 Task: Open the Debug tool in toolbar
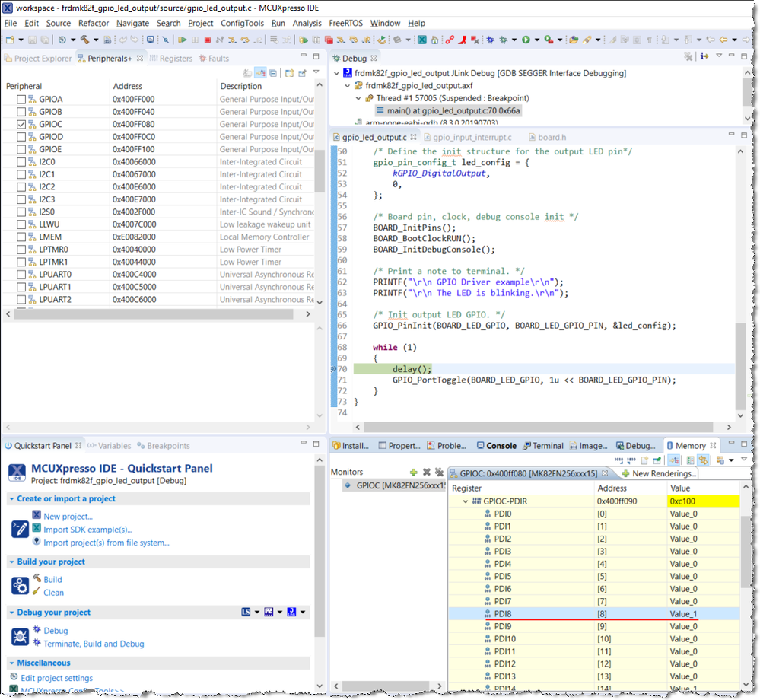coord(62,38)
